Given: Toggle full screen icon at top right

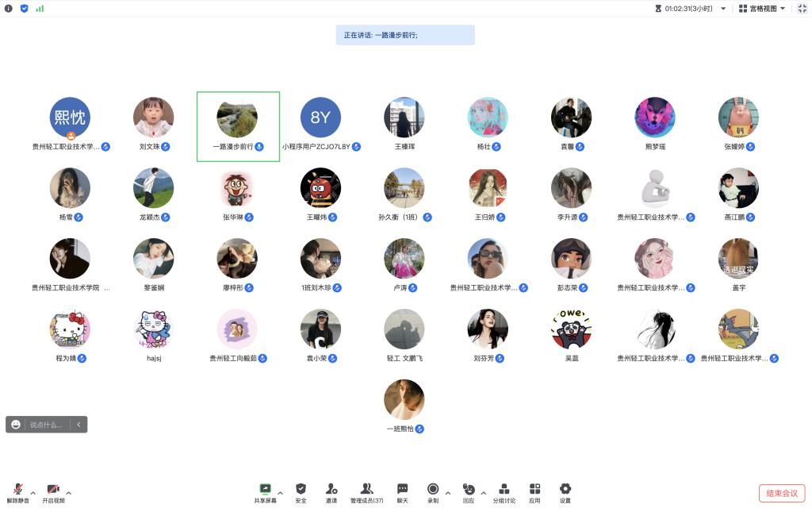Looking at the screenshot, I should [802, 8].
